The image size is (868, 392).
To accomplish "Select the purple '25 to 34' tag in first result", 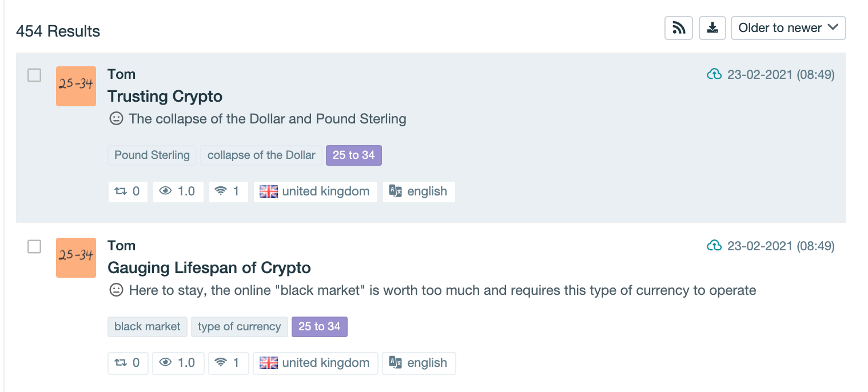I will click(353, 155).
